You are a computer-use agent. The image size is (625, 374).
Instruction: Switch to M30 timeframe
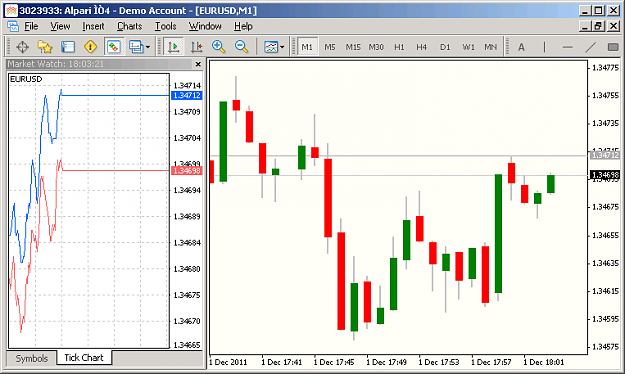pos(376,47)
